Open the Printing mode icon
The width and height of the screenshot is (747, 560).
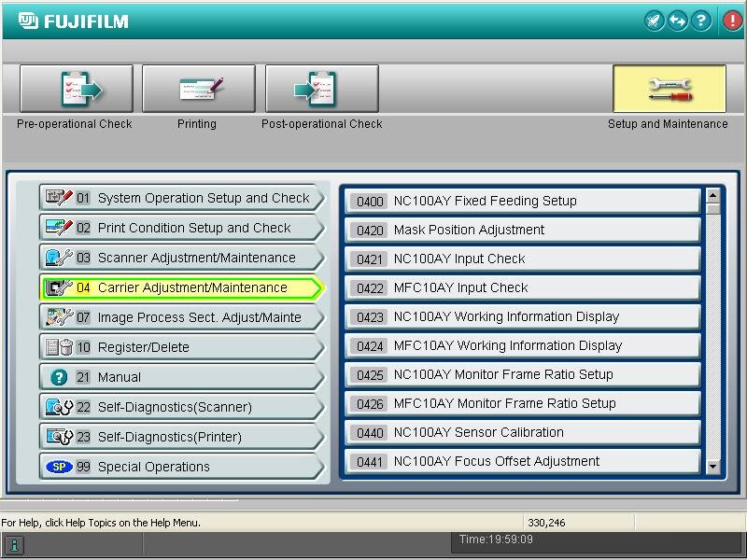(x=198, y=90)
